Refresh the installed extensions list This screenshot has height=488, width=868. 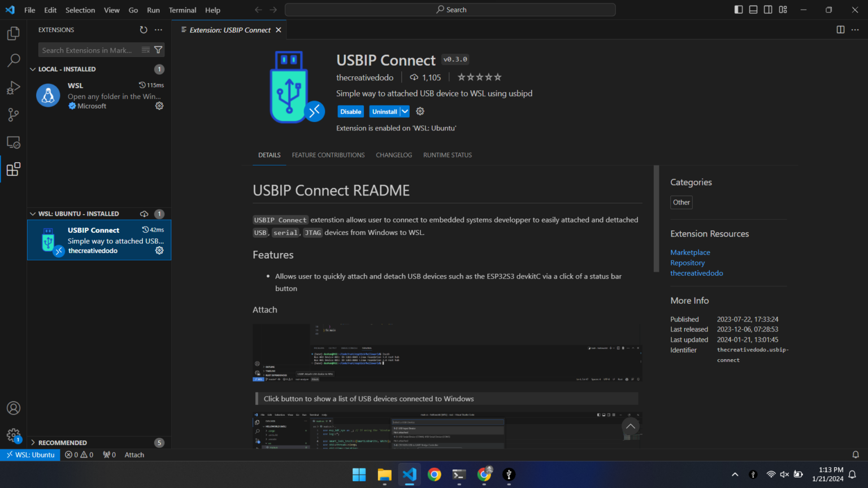point(144,29)
